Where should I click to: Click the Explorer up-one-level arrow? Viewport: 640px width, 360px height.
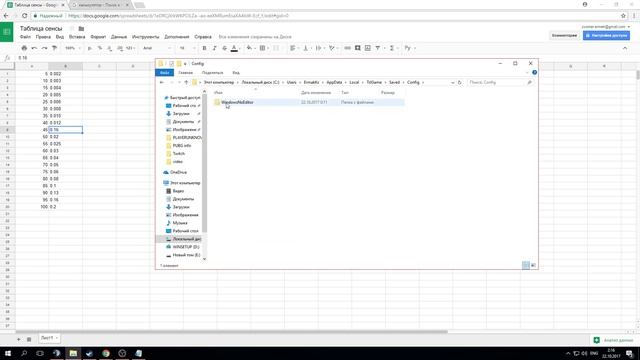[186, 82]
